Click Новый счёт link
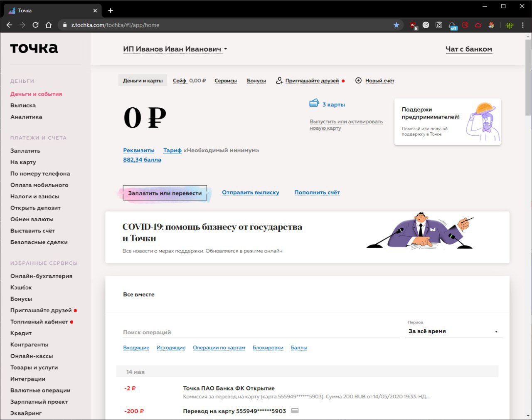The image size is (532, 420). (380, 81)
